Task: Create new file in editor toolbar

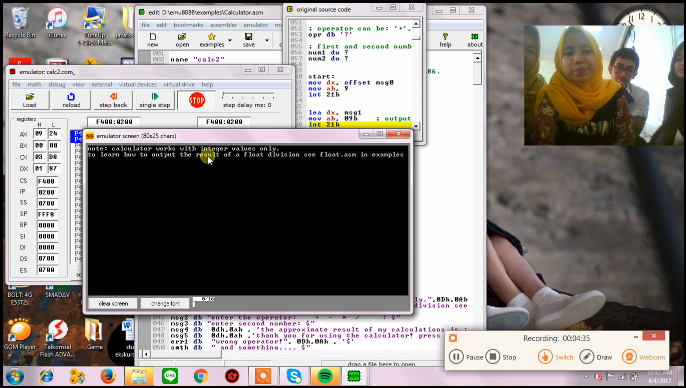Action: (153, 39)
